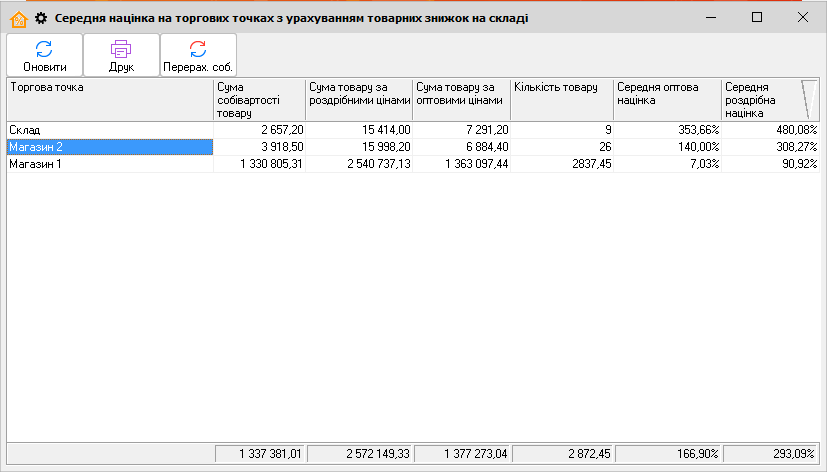Click the gear icon in title bar
This screenshot has height=472, width=827.
(x=41, y=18)
